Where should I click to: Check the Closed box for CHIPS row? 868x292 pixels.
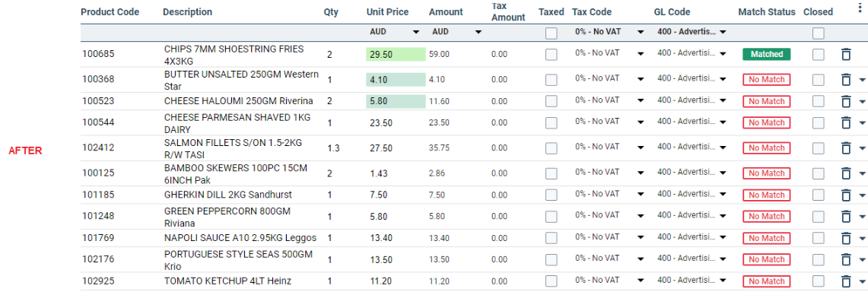(819, 54)
